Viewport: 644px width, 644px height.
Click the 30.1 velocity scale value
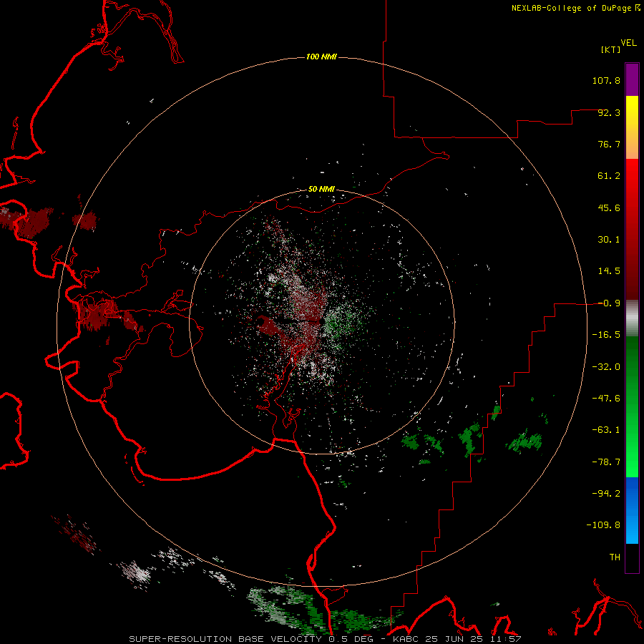click(609, 240)
